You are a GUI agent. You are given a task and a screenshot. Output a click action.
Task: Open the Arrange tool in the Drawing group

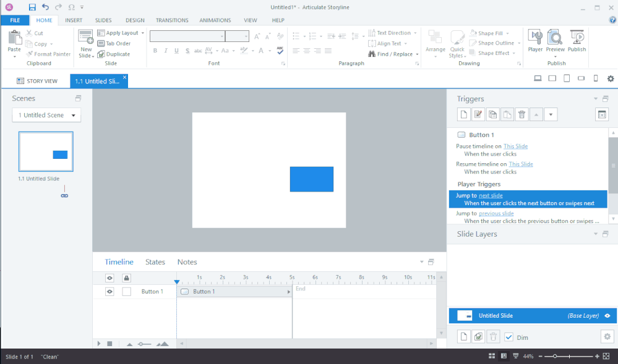point(435,41)
